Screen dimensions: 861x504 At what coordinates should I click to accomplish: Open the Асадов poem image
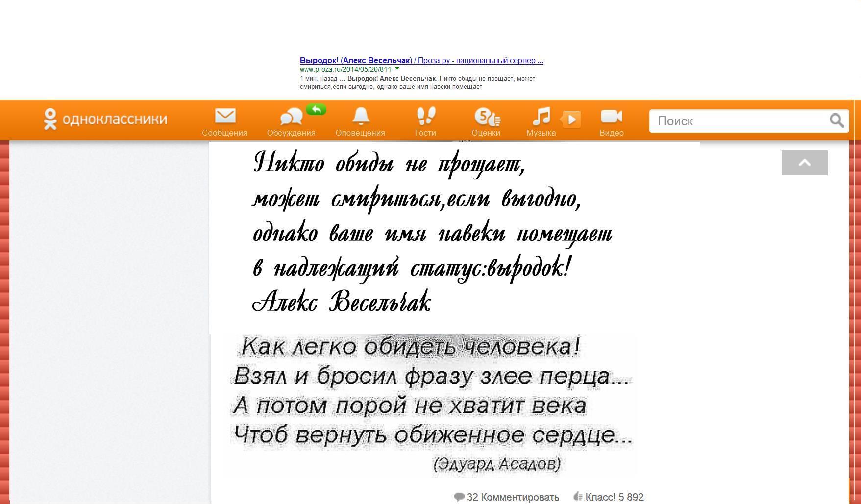431,405
